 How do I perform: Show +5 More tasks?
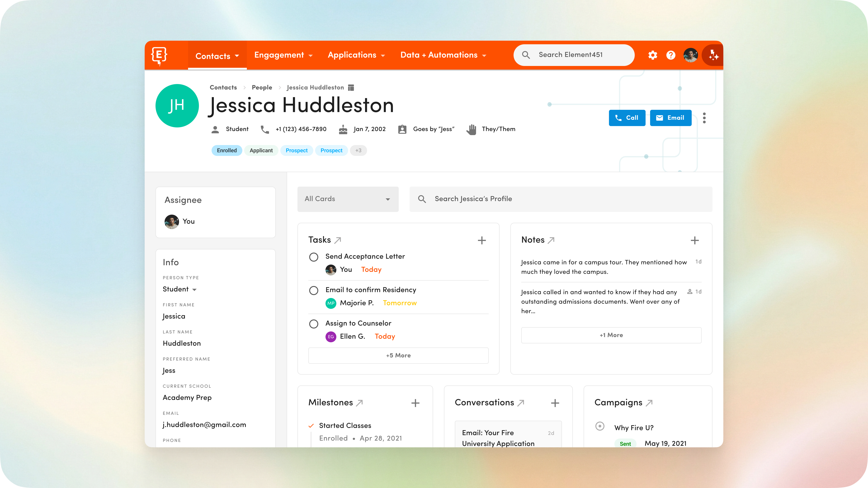point(398,356)
